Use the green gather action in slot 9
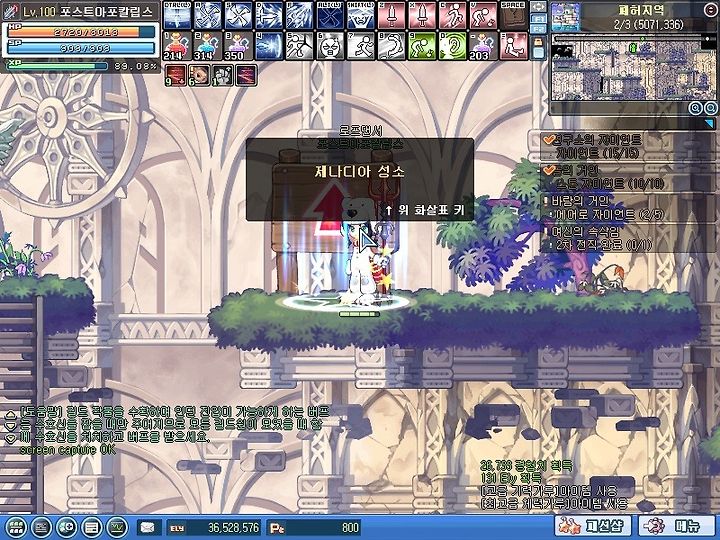Image resolution: width=720 pixels, height=540 pixels. [422, 46]
